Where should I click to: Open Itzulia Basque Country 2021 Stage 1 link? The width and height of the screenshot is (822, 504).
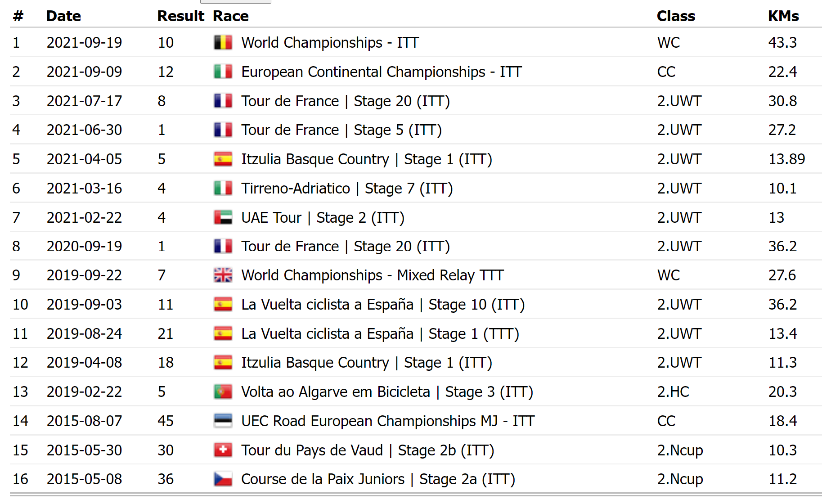[366, 159]
